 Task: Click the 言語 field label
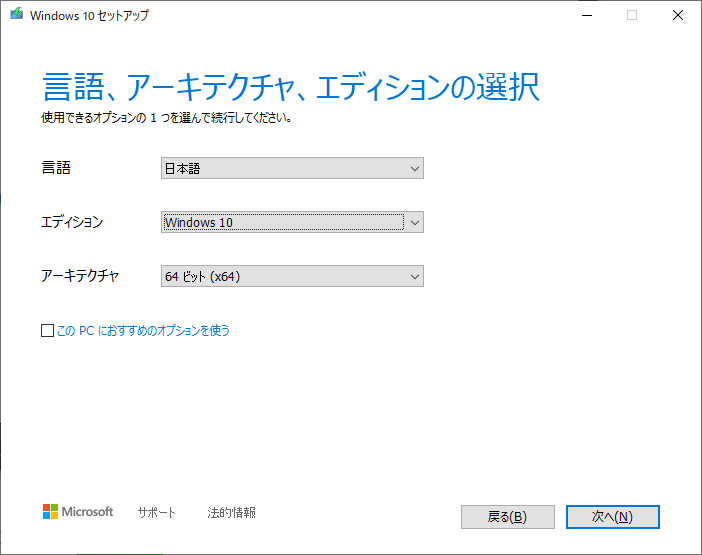(x=56, y=168)
